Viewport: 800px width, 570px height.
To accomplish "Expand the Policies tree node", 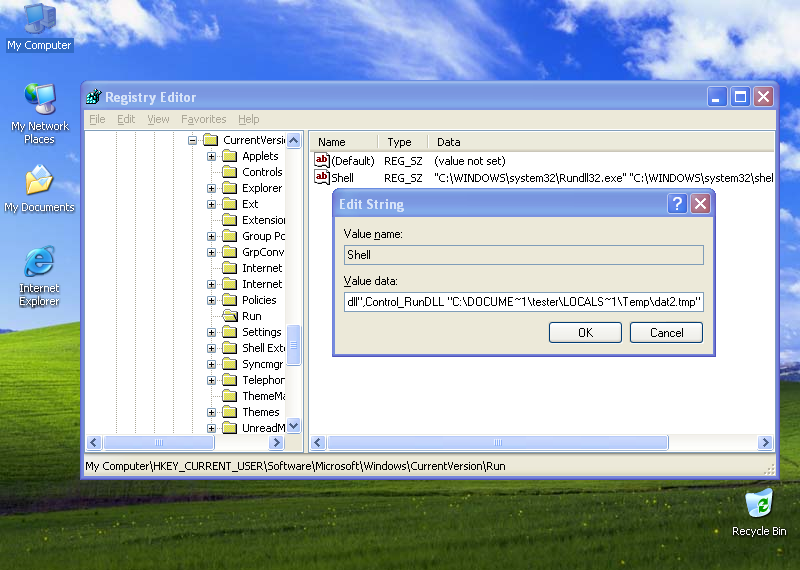I will (211, 300).
